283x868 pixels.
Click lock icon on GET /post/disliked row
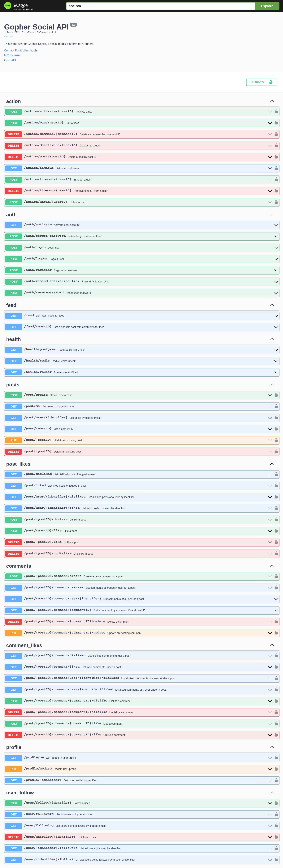click(276, 474)
